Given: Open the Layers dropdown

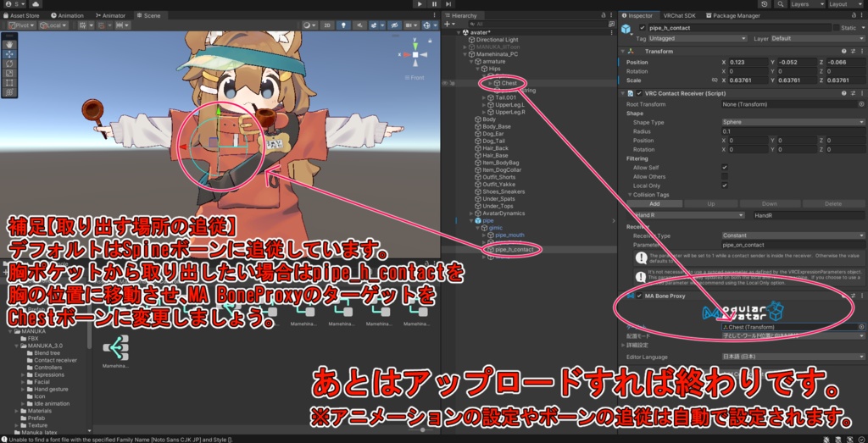Looking at the screenshot, I should tap(806, 4).
